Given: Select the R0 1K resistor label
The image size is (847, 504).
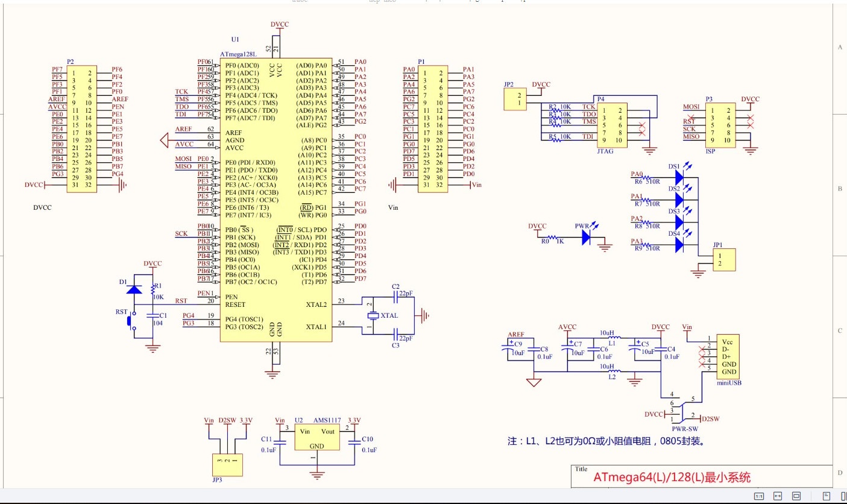Looking at the screenshot, I should tap(552, 241).
